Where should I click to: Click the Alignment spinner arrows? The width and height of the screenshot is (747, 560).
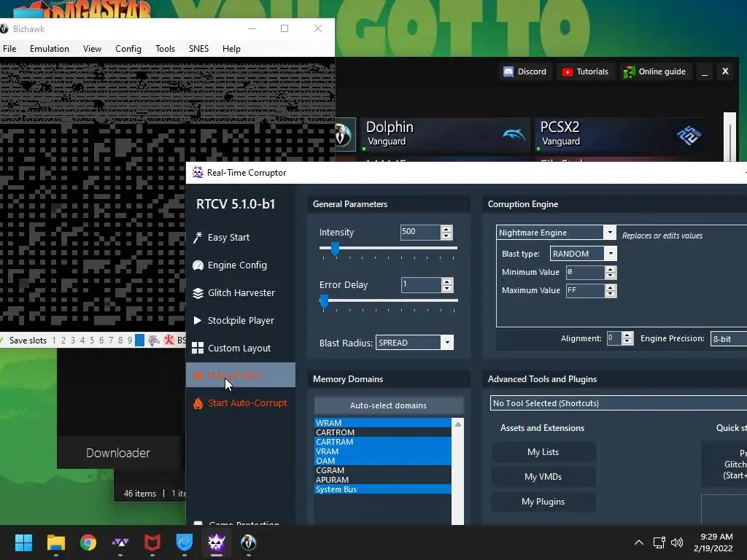[627, 338]
